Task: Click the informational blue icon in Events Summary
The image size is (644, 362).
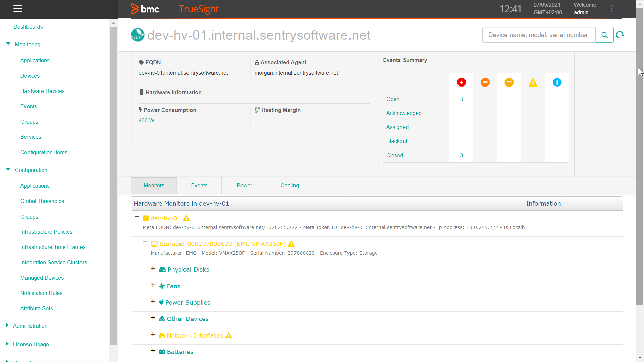Action: 557,83
